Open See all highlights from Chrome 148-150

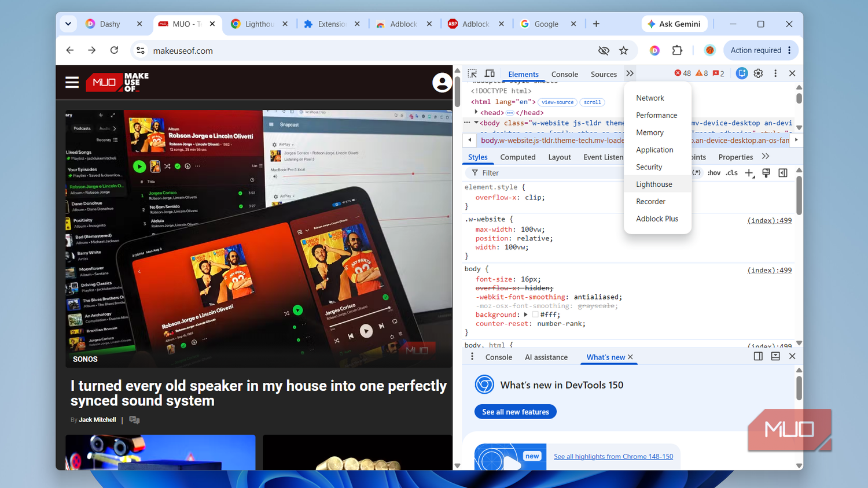click(613, 456)
